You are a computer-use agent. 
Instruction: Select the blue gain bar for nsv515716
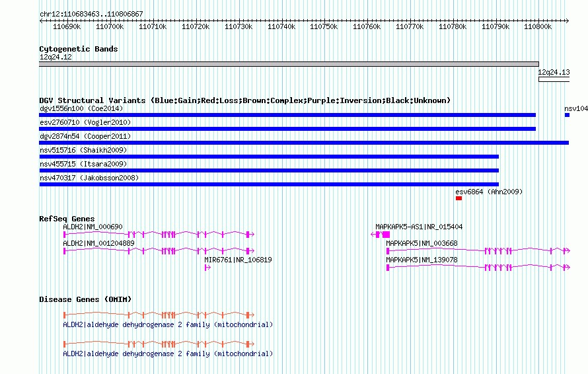tap(269, 157)
